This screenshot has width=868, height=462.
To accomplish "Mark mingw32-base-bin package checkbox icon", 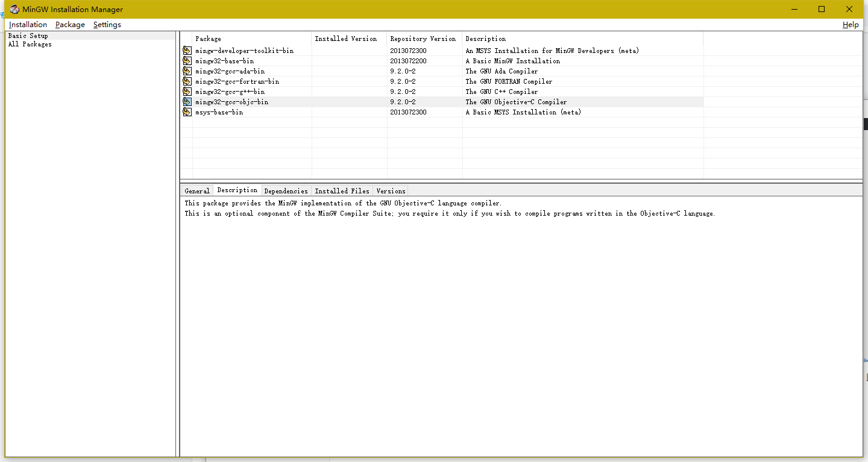I will point(187,61).
